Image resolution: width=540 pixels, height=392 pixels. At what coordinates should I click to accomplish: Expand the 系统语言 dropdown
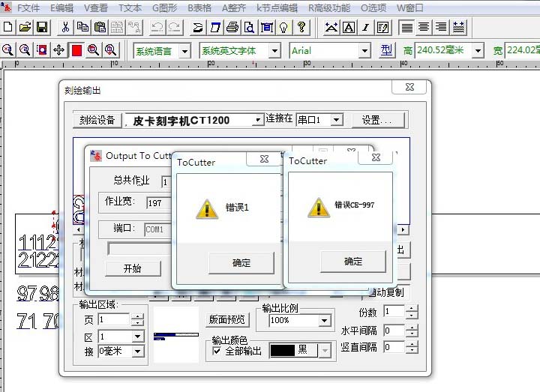185,50
